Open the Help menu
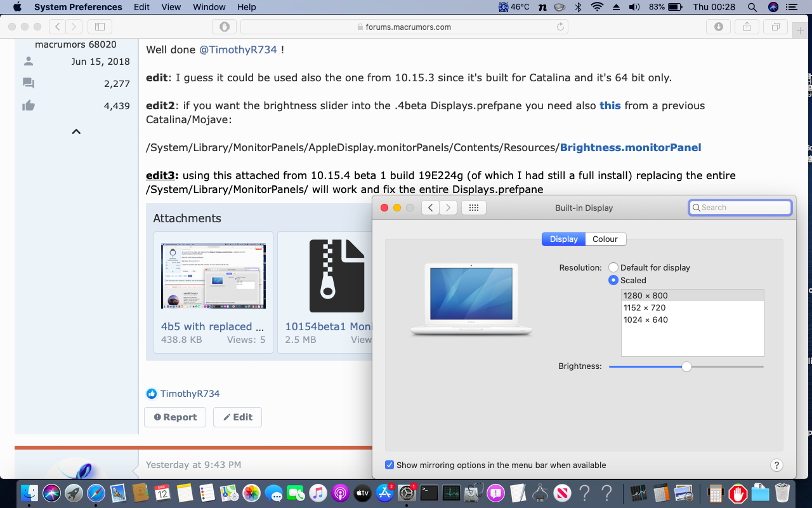 pyautogui.click(x=247, y=7)
